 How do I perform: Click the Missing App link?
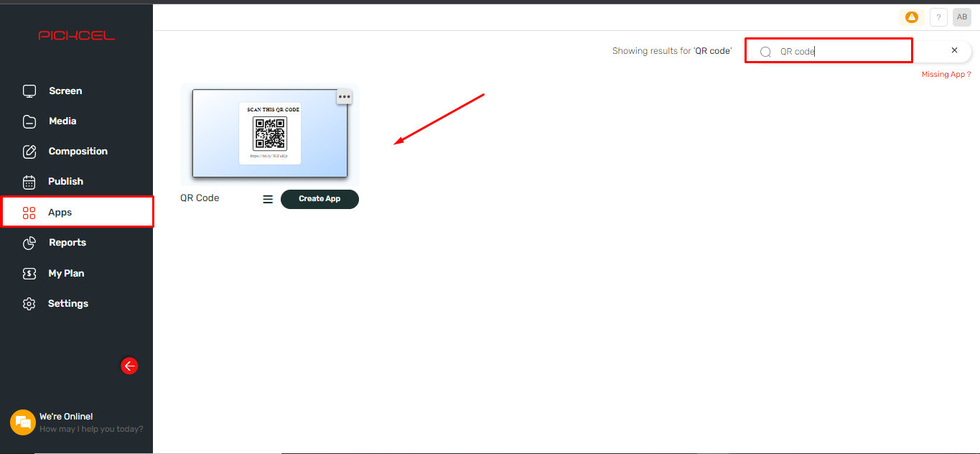point(946,75)
